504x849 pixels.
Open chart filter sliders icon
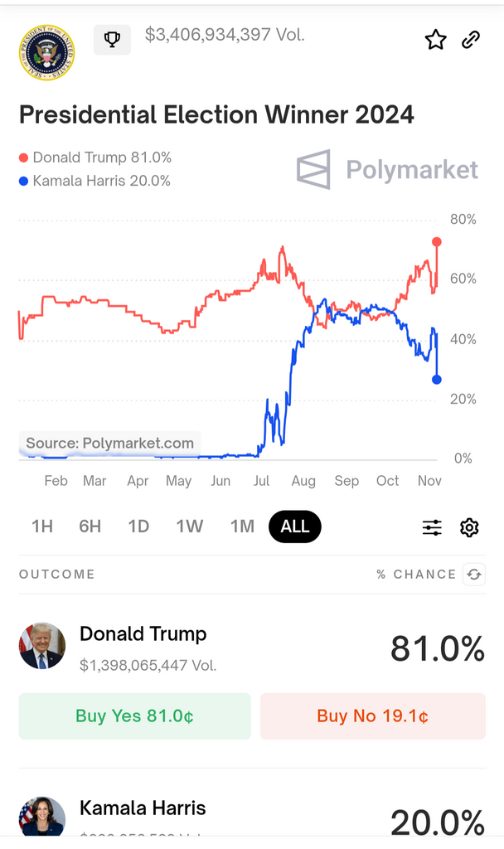(x=432, y=527)
